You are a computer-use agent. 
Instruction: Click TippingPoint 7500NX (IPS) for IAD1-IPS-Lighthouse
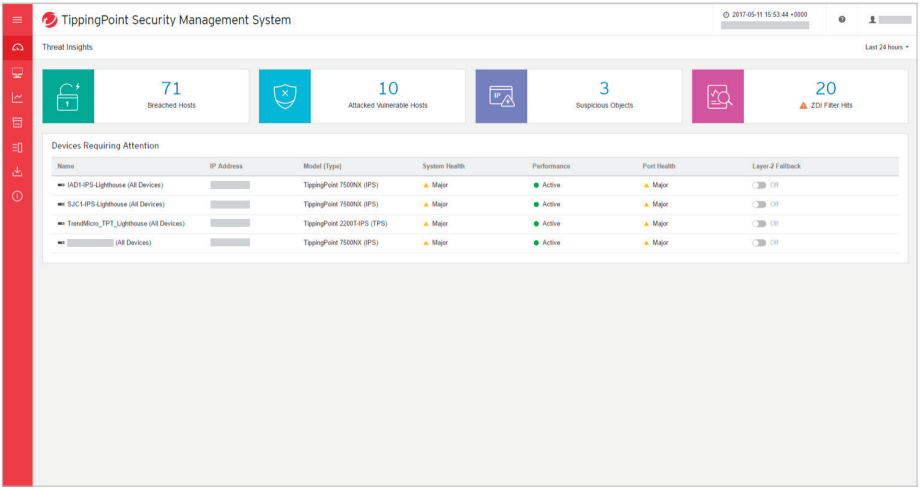tap(341, 185)
